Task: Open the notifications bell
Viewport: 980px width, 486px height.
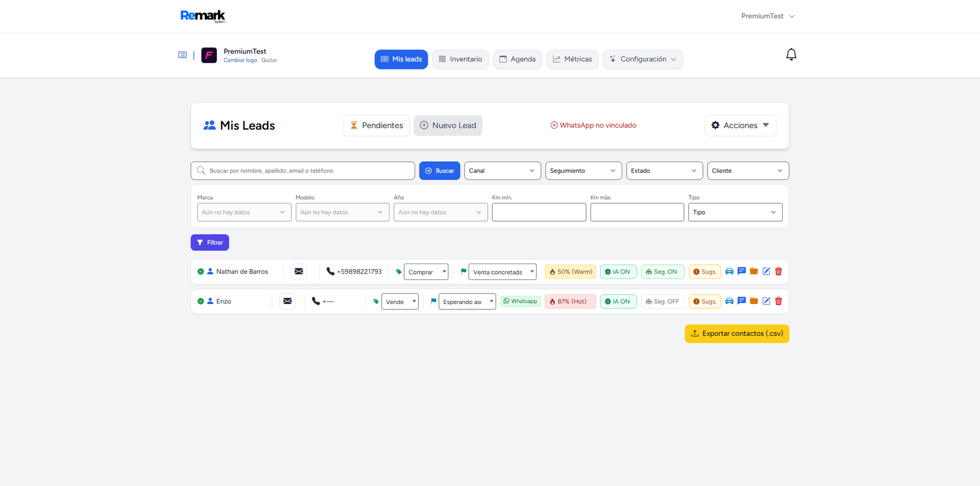Action: pyautogui.click(x=791, y=55)
